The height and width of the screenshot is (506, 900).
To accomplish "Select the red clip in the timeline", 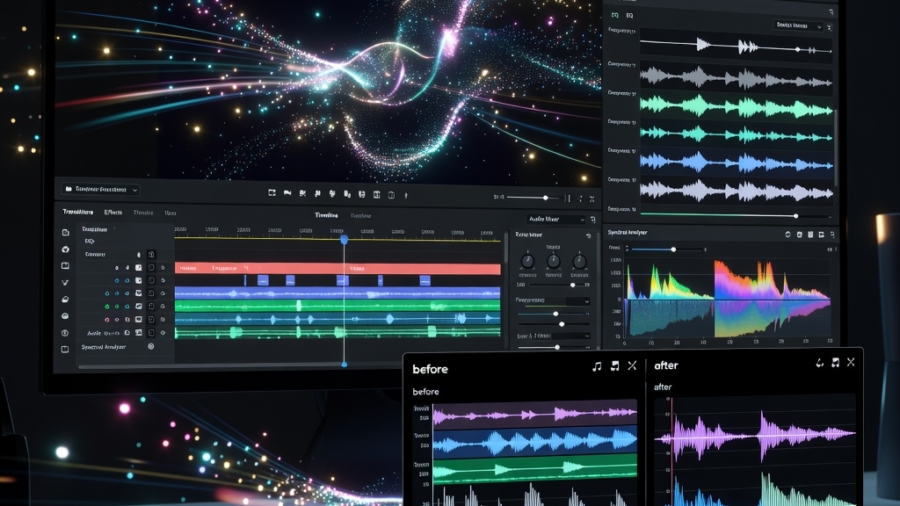I will 338,268.
